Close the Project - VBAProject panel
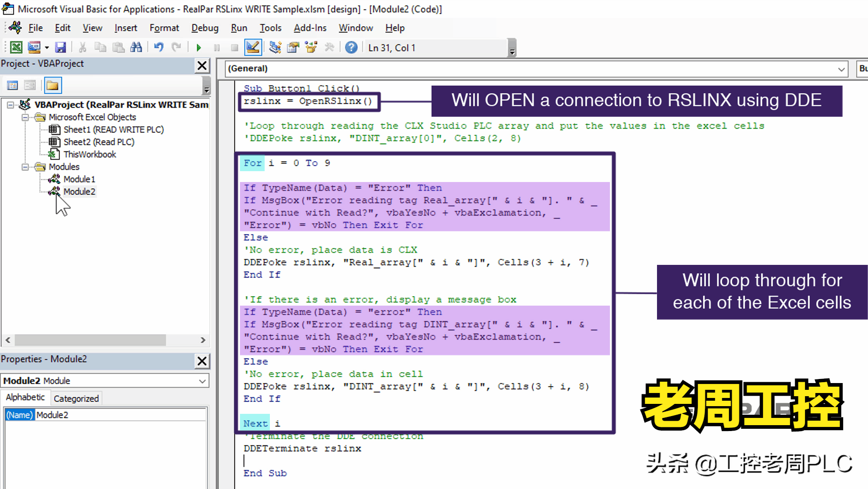 tap(202, 66)
